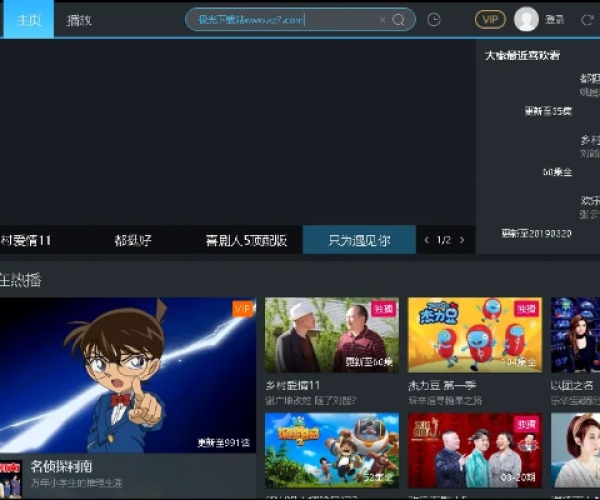Switch to the 播放 tab
The width and height of the screenshot is (600, 500).
(x=79, y=20)
